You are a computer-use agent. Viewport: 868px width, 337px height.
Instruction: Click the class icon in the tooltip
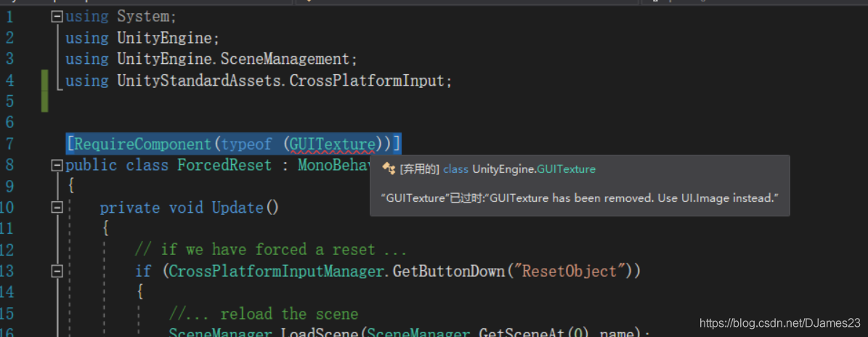click(x=388, y=169)
